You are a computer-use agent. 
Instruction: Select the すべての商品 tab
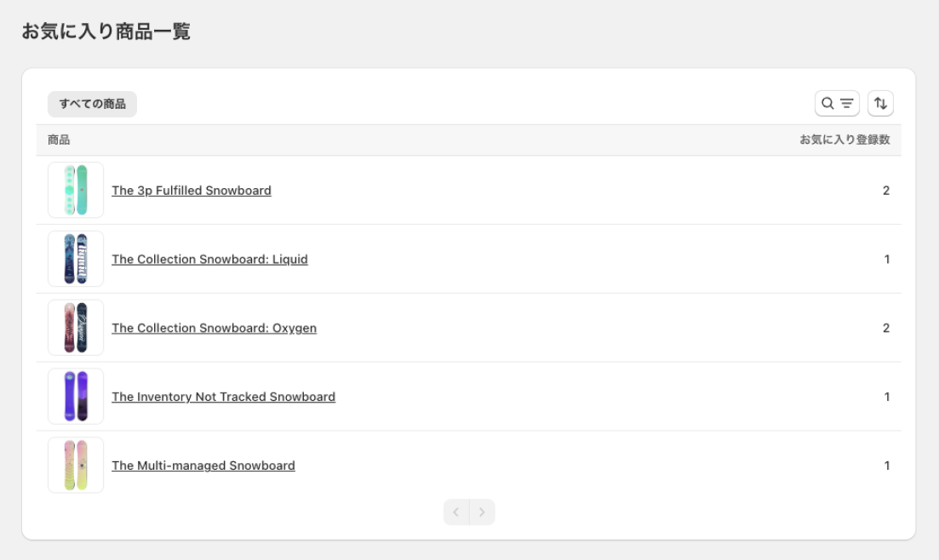(x=92, y=104)
